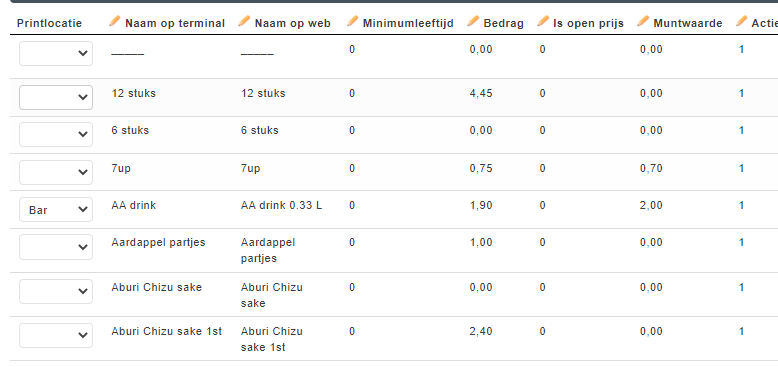The height and width of the screenshot is (367, 778).
Task: Click pencil icon next to Naam op terminal
Action: coord(115,21)
